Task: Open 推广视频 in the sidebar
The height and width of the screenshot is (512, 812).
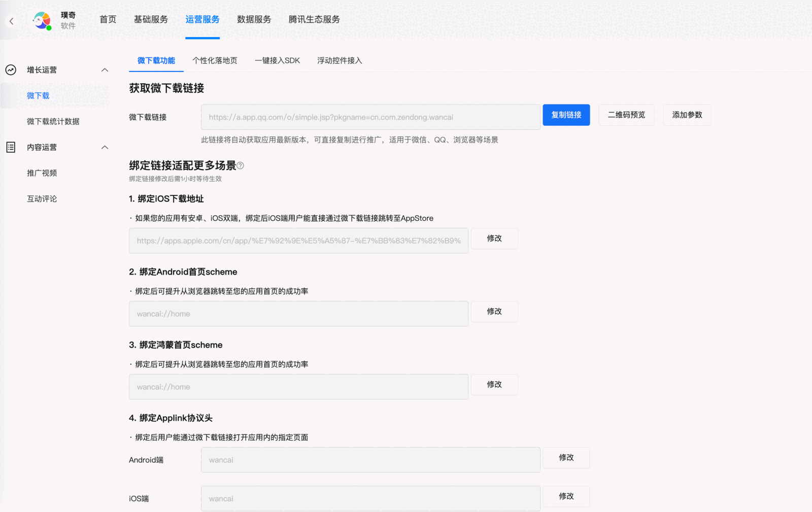Action: point(42,173)
